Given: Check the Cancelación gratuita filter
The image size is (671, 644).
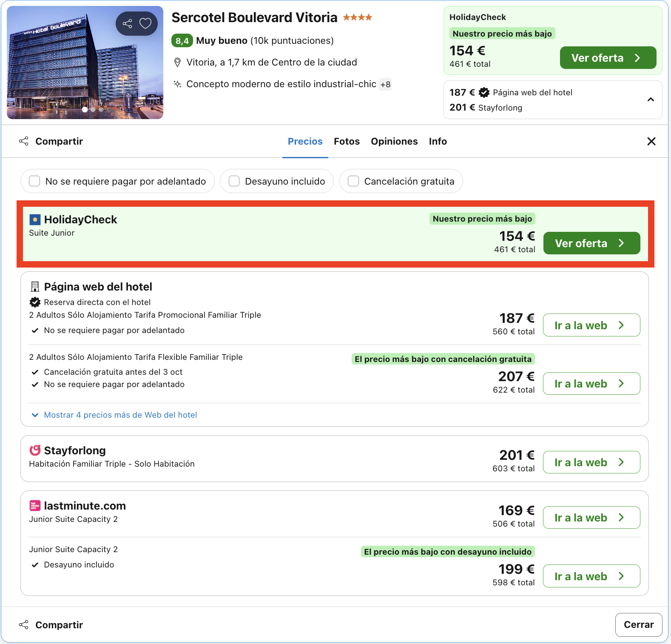Looking at the screenshot, I should point(353,181).
